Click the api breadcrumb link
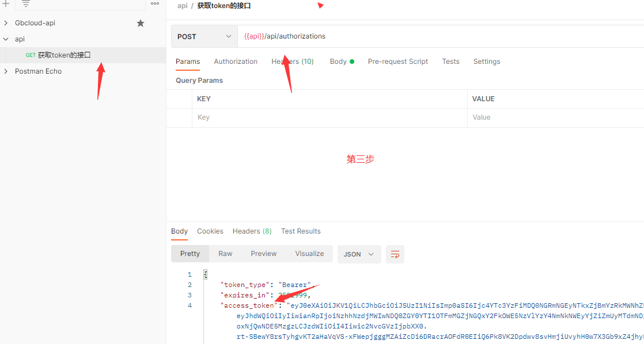The height and width of the screenshot is (344, 644). (x=182, y=5)
